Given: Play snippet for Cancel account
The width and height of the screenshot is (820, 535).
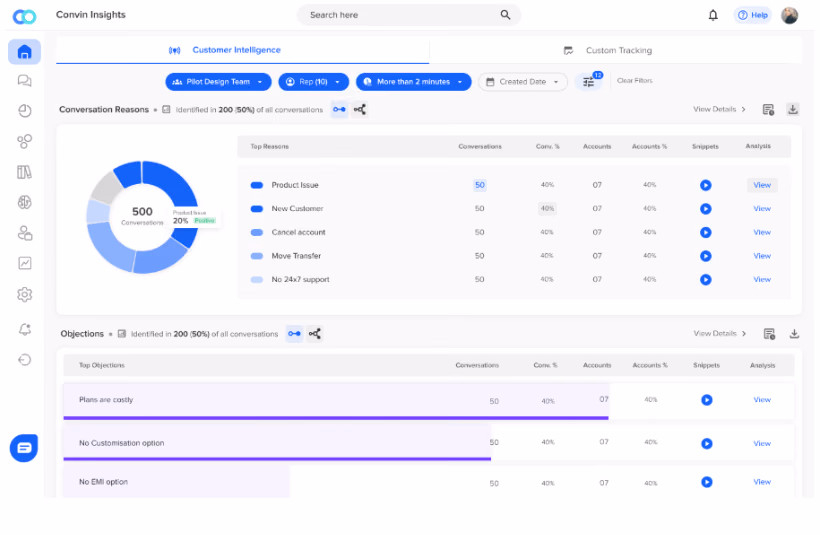Looking at the screenshot, I should [x=705, y=232].
